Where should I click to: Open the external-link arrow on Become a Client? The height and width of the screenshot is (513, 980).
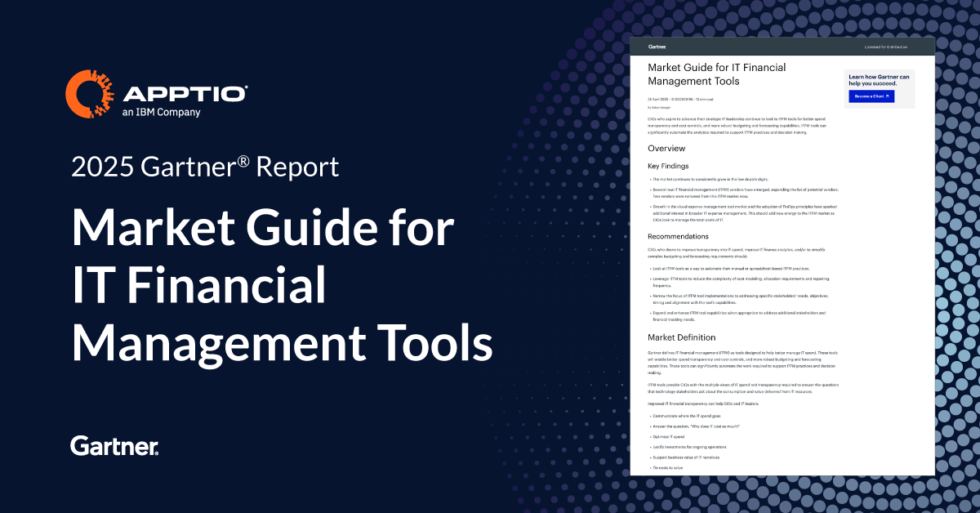coord(887,96)
